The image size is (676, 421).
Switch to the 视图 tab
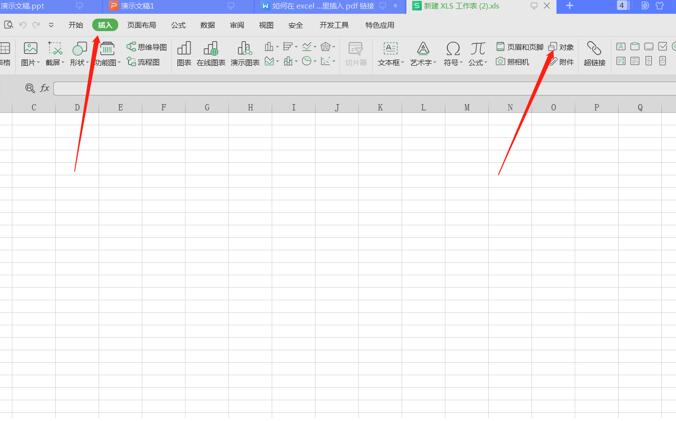tap(266, 25)
